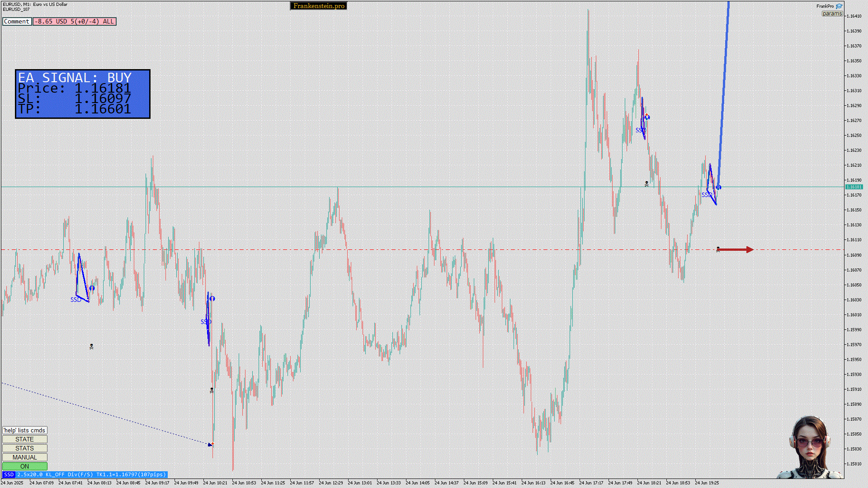Click the blue SSD strategy label
This screenshot has height=488, width=868.
(x=9, y=474)
